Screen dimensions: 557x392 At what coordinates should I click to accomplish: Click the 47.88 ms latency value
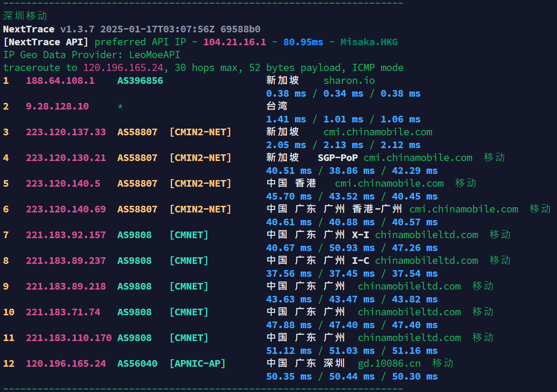point(289,325)
